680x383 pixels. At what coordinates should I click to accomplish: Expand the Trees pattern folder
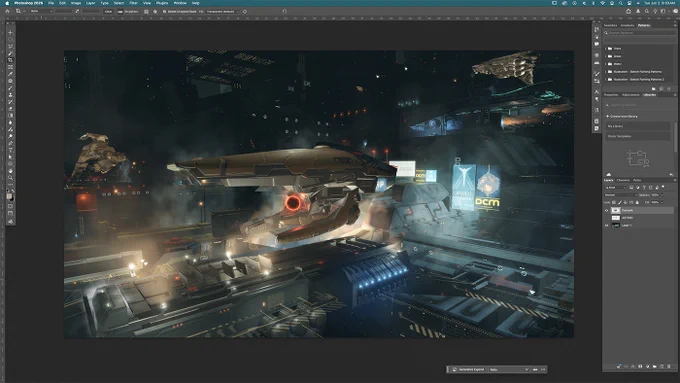pos(605,48)
